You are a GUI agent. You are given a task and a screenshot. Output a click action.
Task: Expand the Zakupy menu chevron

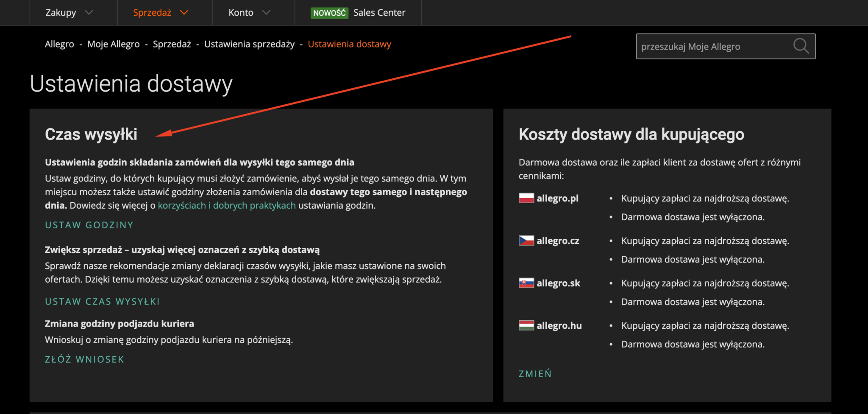click(89, 13)
